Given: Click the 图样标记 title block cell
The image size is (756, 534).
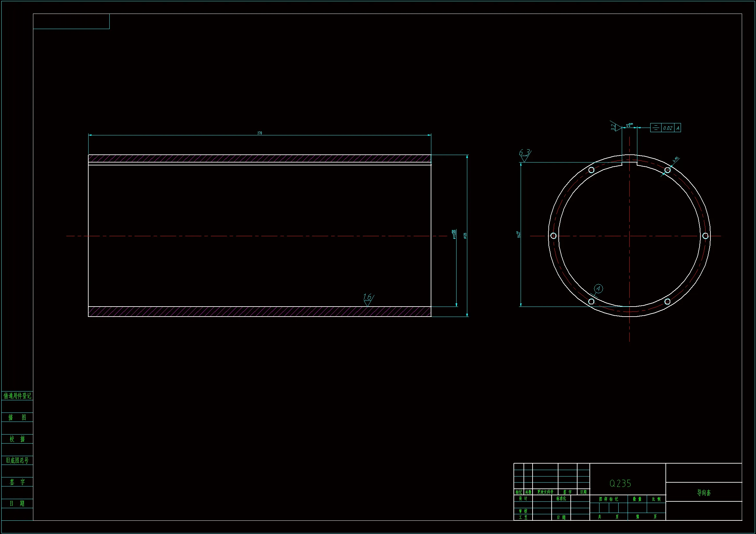Looking at the screenshot, I should coord(609,499).
